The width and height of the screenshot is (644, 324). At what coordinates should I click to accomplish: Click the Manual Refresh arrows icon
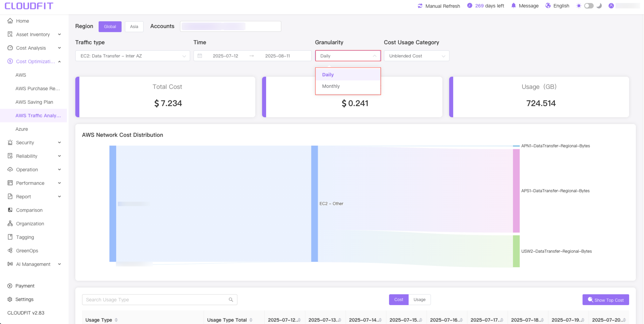tap(420, 6)
